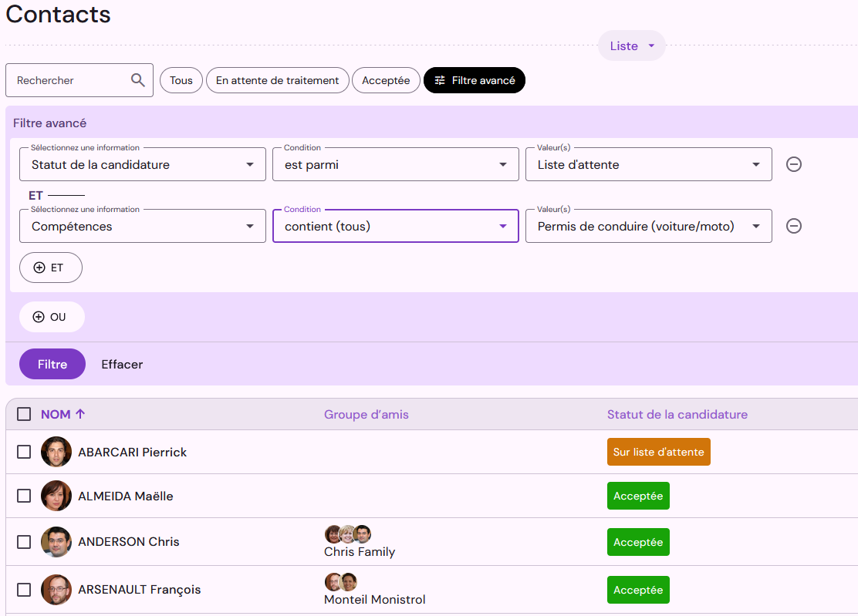Click ALMEIDA Maëlle's Acceptée status badge
858x616 pixels.
pos(638,496)
